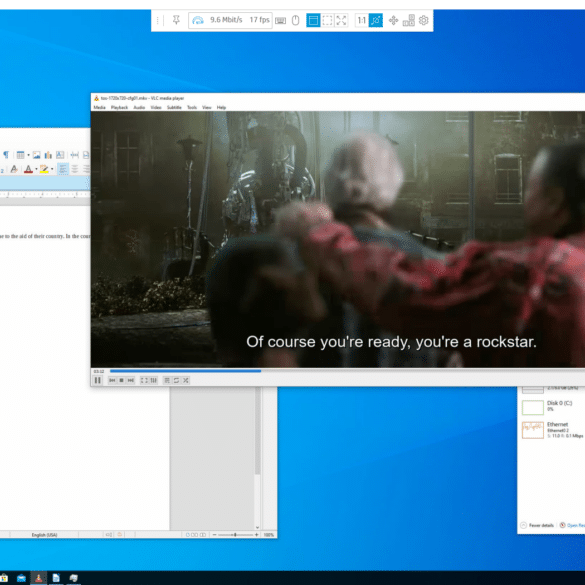The width and height of the screenshot is (585, 585).
Task: Click the mouse icon in session toolbar
Action: tap(295, 21)
